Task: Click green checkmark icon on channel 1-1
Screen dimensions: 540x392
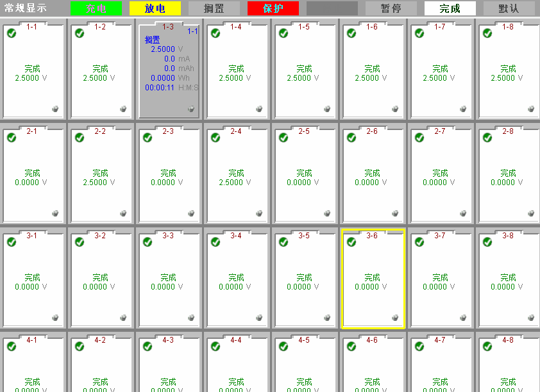Action: pos(12,33)
